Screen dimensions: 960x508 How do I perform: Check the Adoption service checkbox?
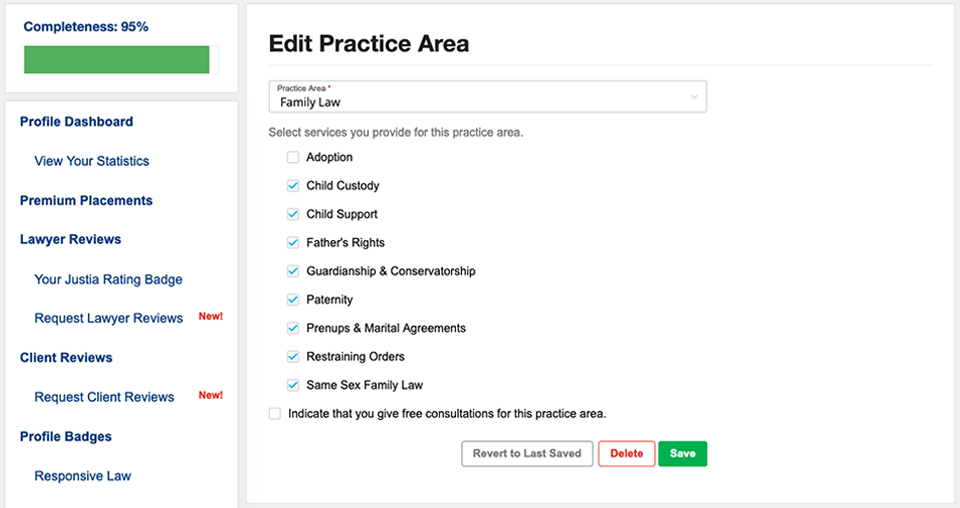point(293,157)
